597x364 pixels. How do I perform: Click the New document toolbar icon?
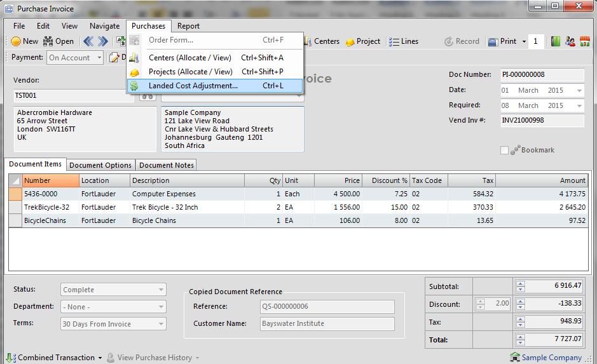(17, 41)
